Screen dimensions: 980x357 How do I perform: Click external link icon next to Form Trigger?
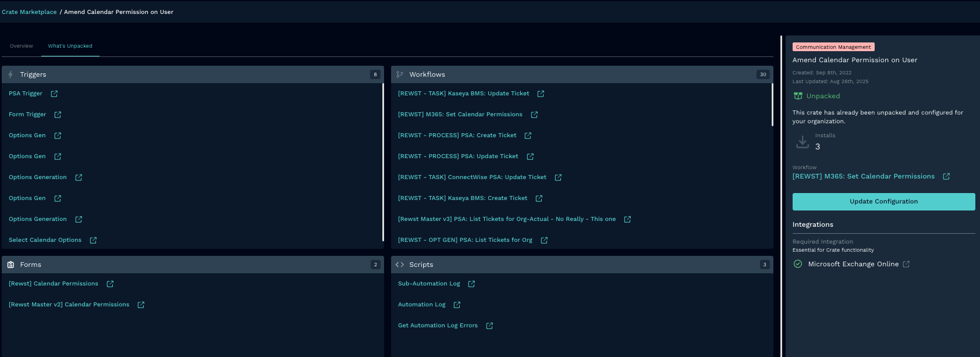(x=58, y=115)
